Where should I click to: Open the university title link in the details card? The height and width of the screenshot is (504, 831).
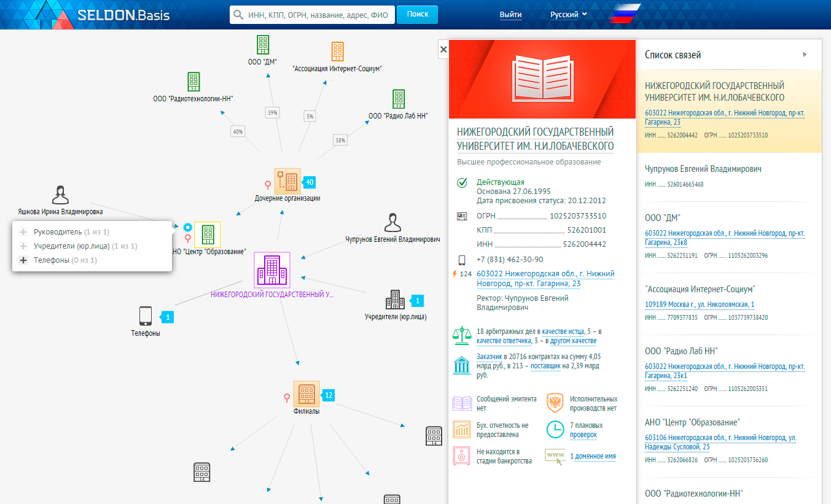click(536, 139)
